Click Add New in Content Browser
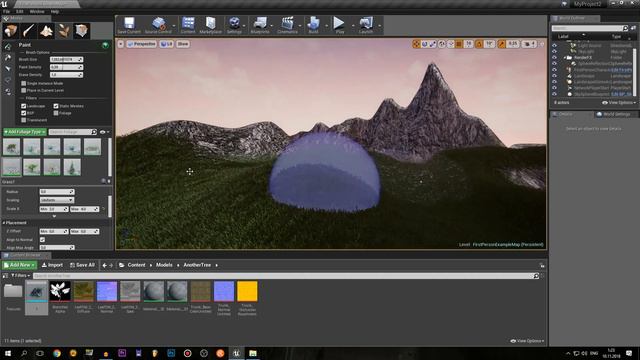This screenshot has width=640, height=360. click(20, 265)
